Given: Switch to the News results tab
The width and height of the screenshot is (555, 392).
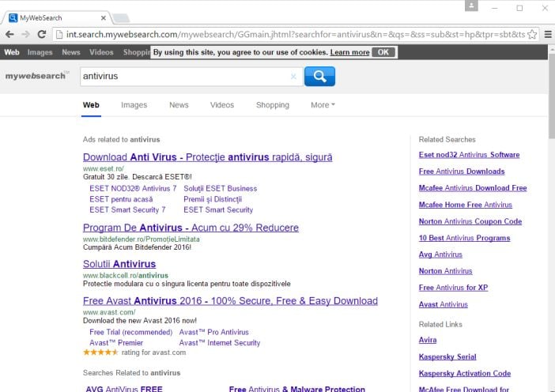Looking at the screenshot, I should 179,105.
